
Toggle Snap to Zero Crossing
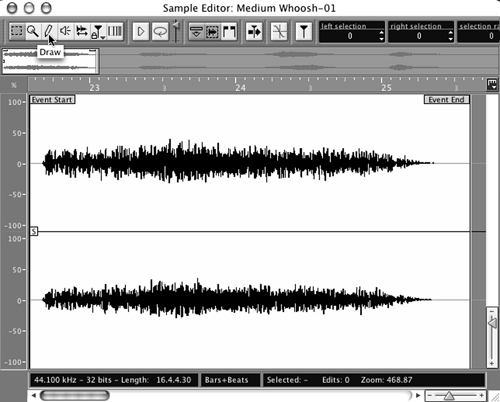click(x=279, y=32)
